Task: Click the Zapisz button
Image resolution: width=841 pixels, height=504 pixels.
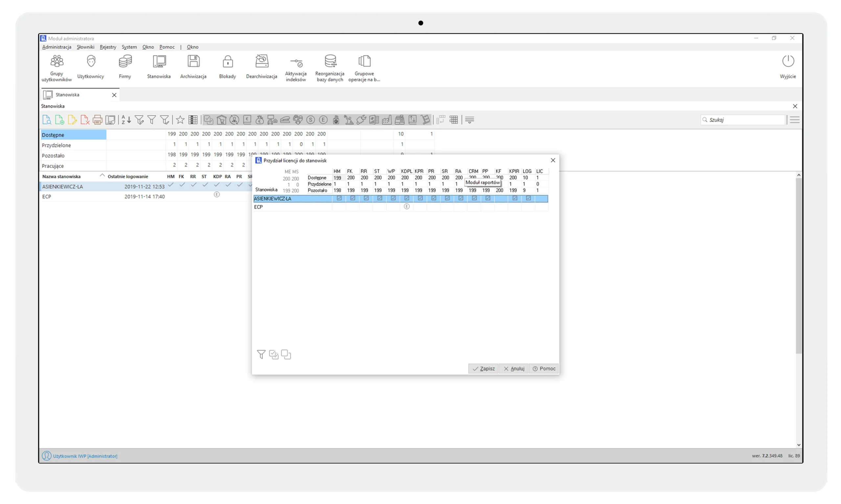Action: click(x=483, y=368)
